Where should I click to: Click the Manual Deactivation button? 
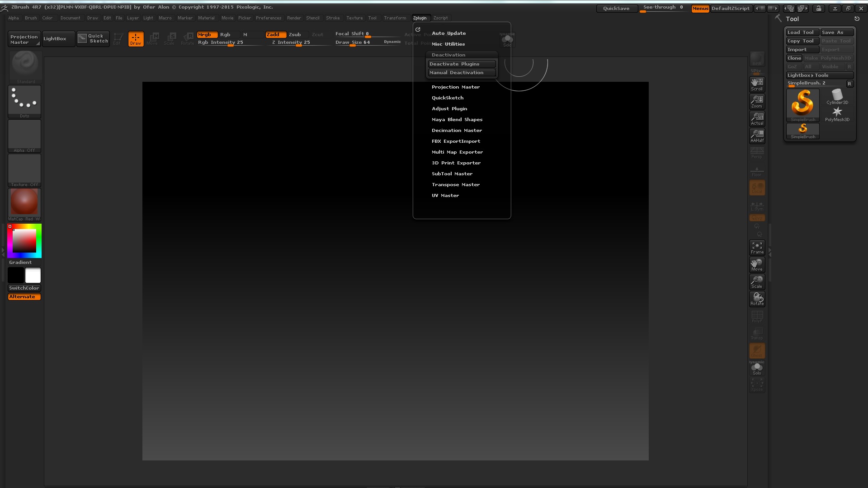pyautogui.click(x=462, y=73)
